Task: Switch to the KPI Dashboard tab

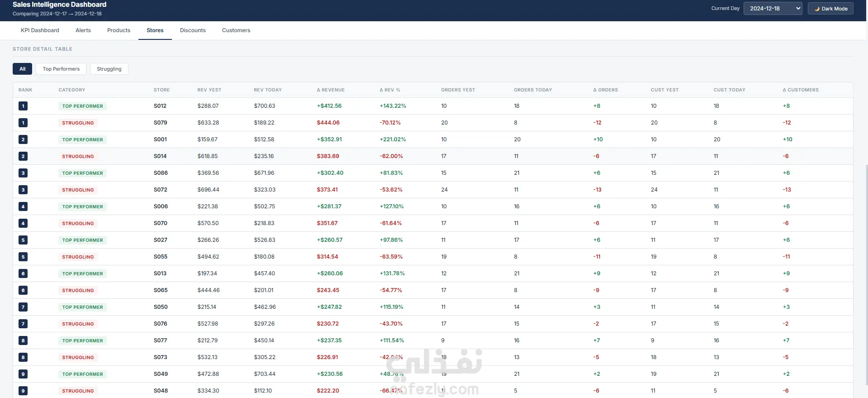Action: point(40,30)
